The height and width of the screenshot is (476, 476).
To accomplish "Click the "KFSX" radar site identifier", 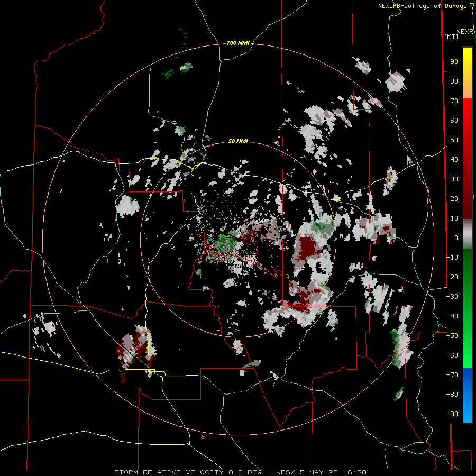I will coord(286,472).
